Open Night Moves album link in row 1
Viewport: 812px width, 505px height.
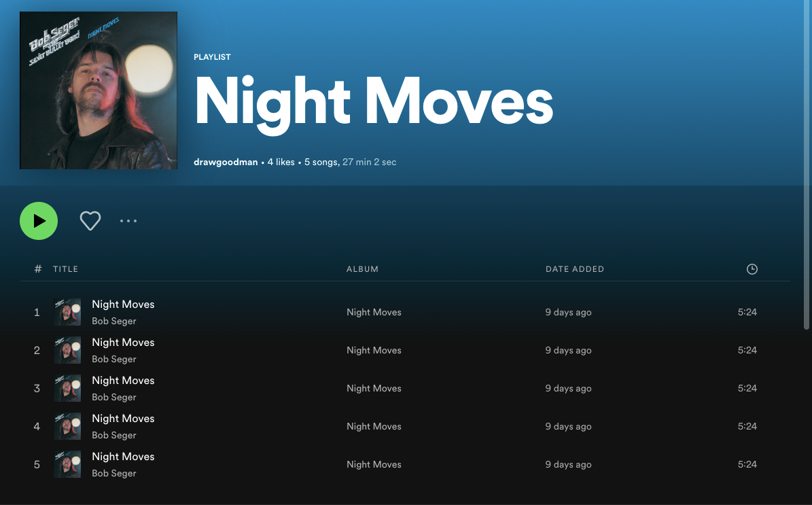click(374, 313)
